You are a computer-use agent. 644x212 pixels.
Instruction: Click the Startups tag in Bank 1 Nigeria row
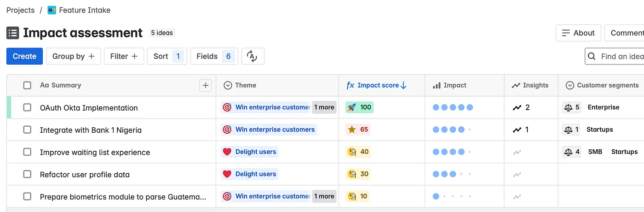click(600, 130)
